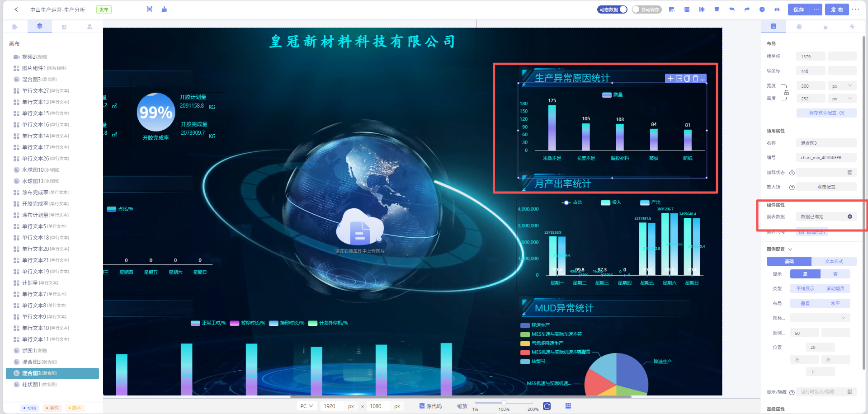Click the help icon next to 放大镜

792,187
